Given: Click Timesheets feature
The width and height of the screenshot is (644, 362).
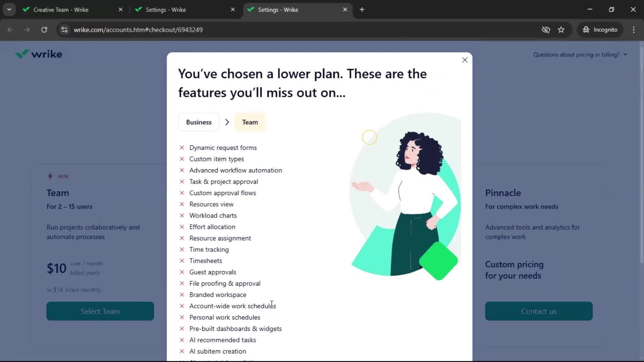Looking at the screenshot, I should (x=205, y=261).
